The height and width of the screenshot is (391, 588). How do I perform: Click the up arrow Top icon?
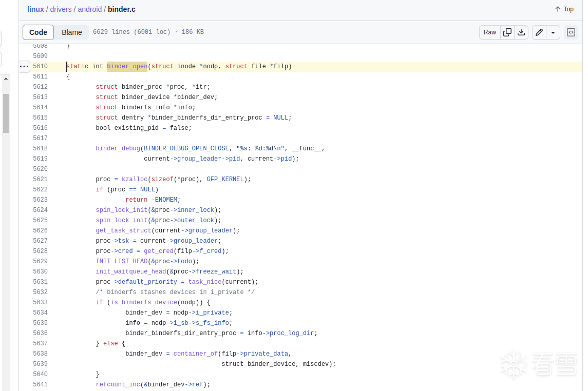pyautogui.click(x=558, y=9)
